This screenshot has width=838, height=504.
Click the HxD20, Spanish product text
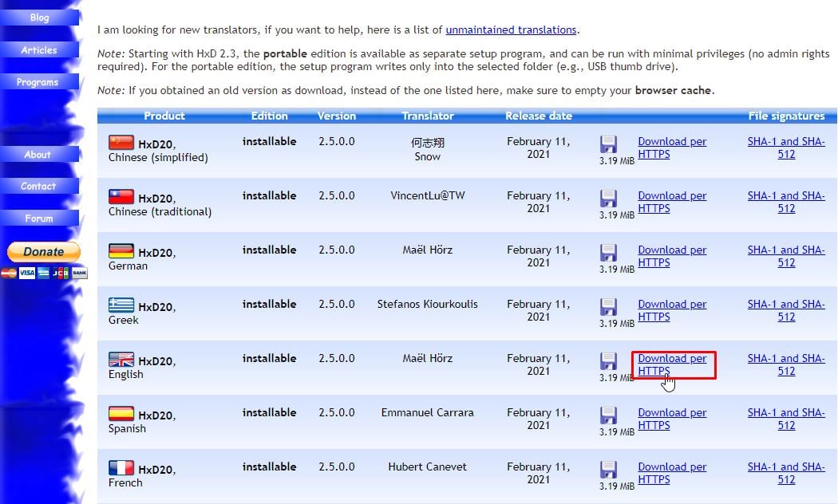tap(142, 422)
